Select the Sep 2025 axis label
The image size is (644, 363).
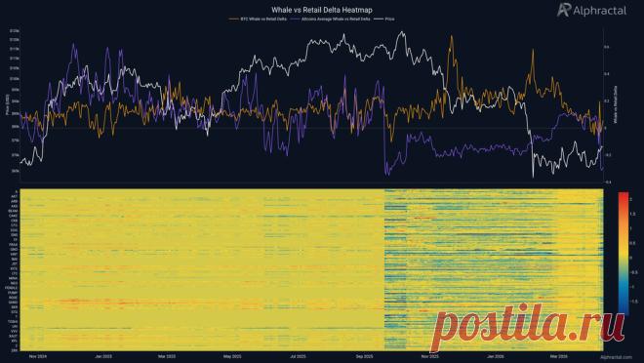click(364, 356)
